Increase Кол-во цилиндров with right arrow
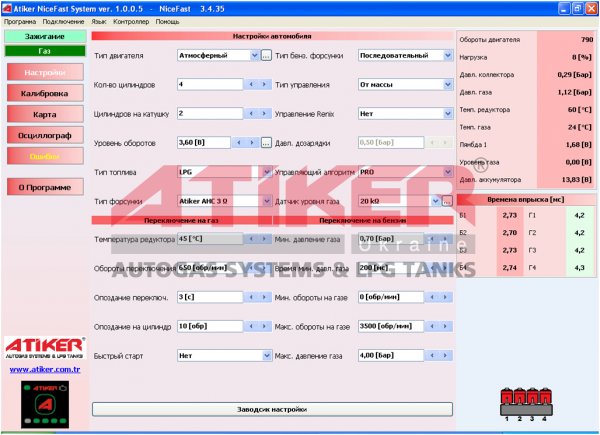 coord(264,84)
